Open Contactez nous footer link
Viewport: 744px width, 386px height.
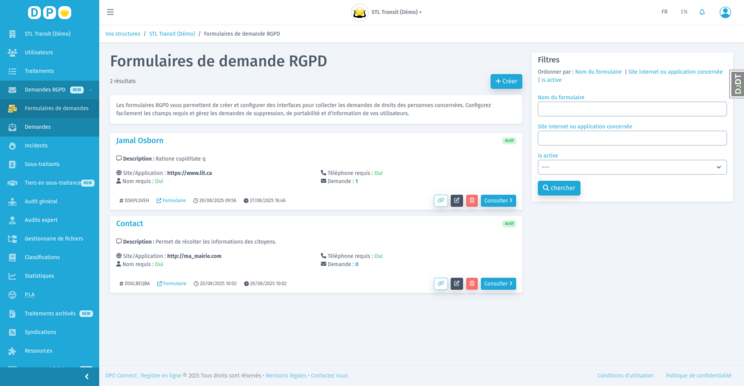coord(329,376)
